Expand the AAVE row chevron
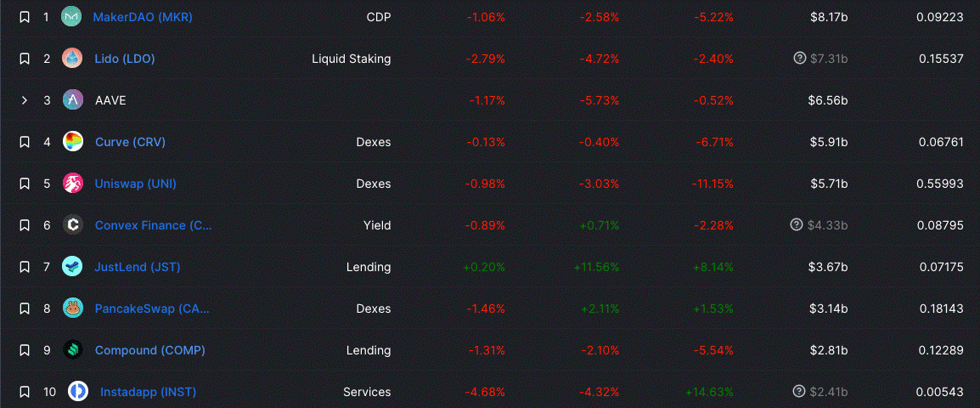Image resolution: width=980 pixels, height=408 pixels. click(x=25, y=100)
